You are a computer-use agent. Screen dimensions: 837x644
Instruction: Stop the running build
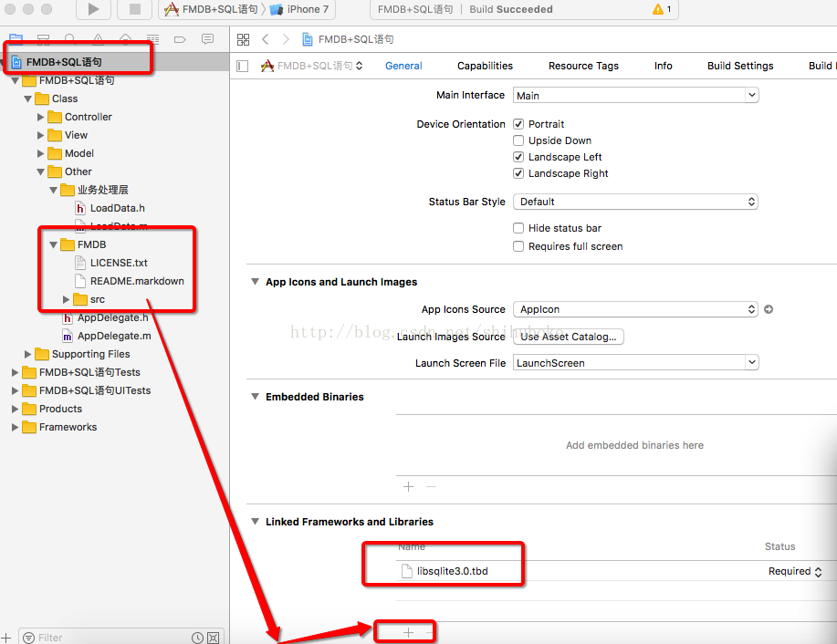pos(135,9)
